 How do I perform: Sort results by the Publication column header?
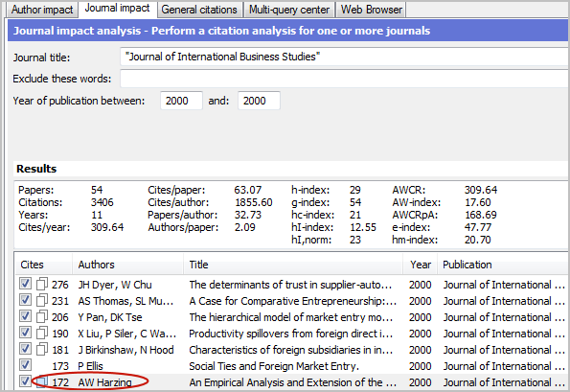click(x=504, y=265)
